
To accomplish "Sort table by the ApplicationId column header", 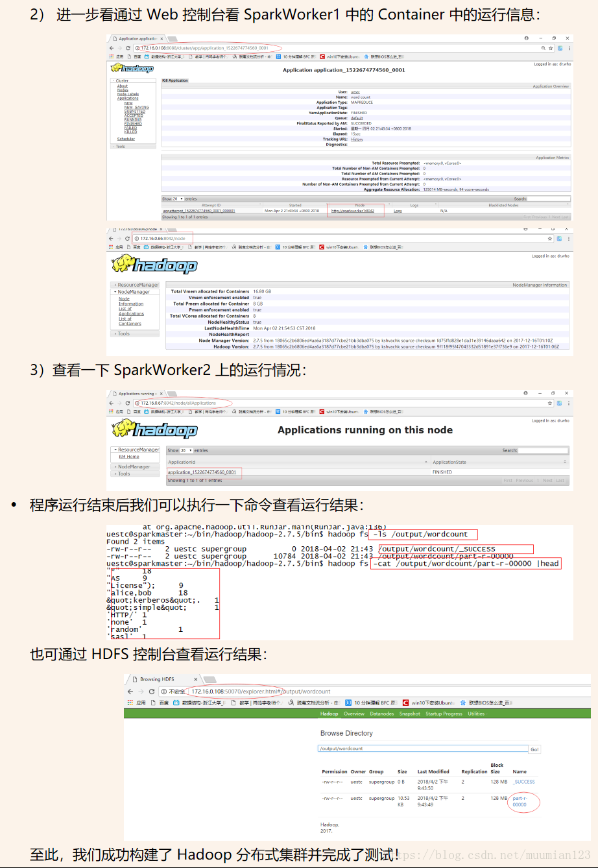I will (298, 463).
